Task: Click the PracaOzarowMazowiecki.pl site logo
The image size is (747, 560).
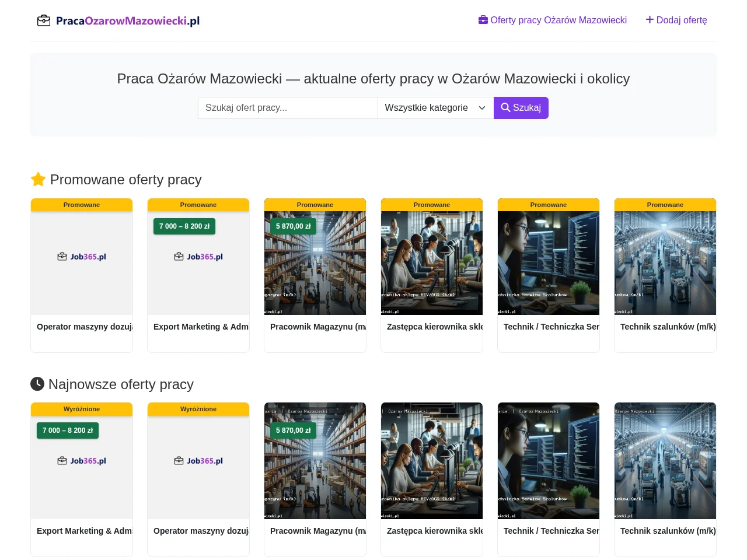Action: pyautogui.click(x=118, y=21)
